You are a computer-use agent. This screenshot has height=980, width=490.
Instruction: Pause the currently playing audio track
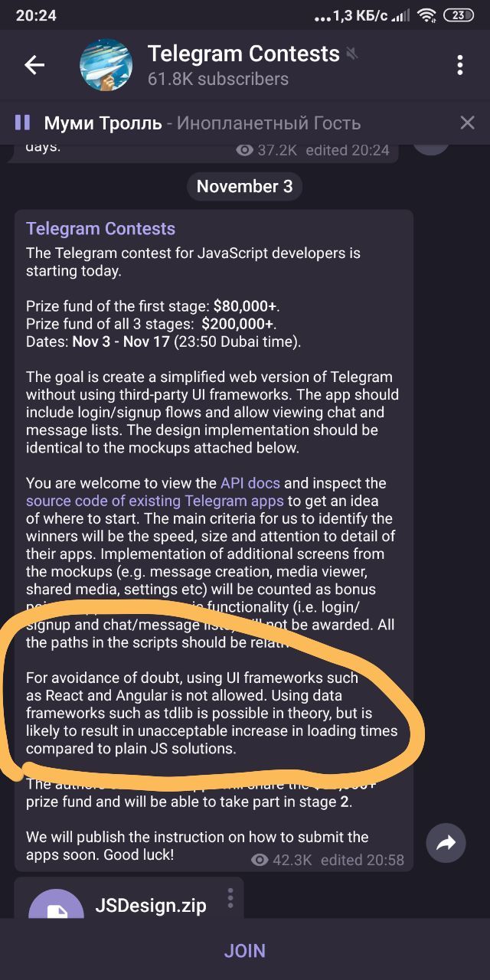point(22,122)
